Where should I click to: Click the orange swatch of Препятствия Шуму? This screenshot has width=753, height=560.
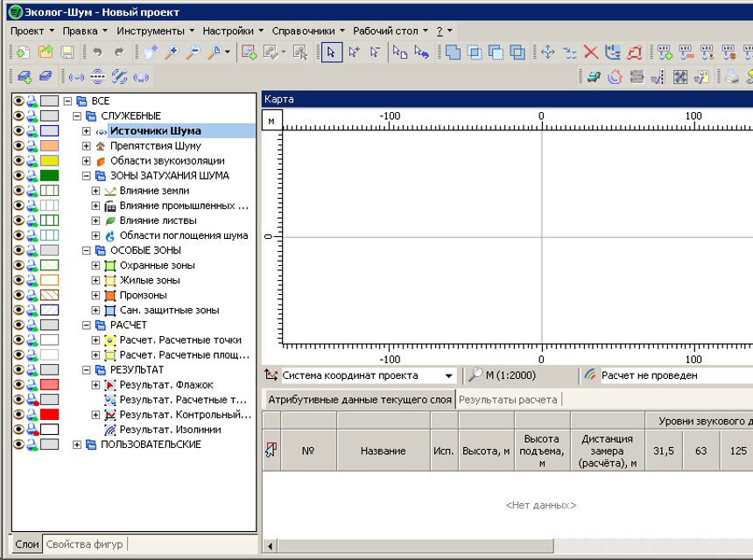point(49,145)
